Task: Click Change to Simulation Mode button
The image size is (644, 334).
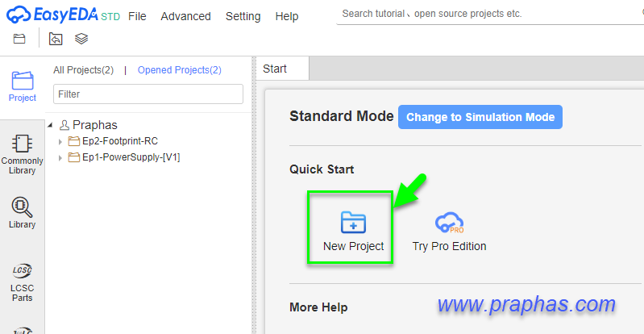Action: click(x=480, y=117)
